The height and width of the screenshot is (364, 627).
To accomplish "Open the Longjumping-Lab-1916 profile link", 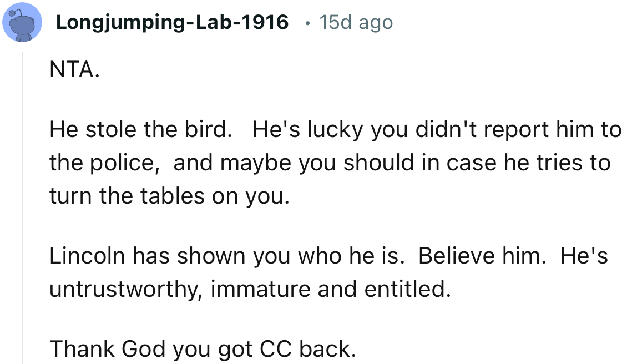I will (172, 22).
